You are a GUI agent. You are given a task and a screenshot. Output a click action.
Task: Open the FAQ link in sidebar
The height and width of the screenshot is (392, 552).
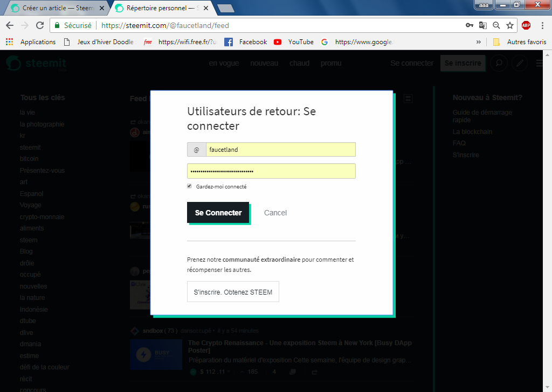click(x=459, y=143)
